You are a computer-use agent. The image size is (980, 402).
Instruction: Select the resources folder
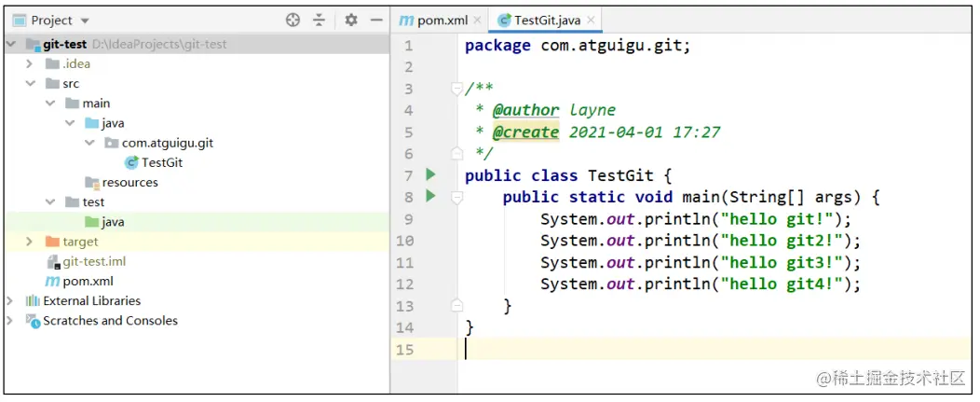tap(130, 182)
